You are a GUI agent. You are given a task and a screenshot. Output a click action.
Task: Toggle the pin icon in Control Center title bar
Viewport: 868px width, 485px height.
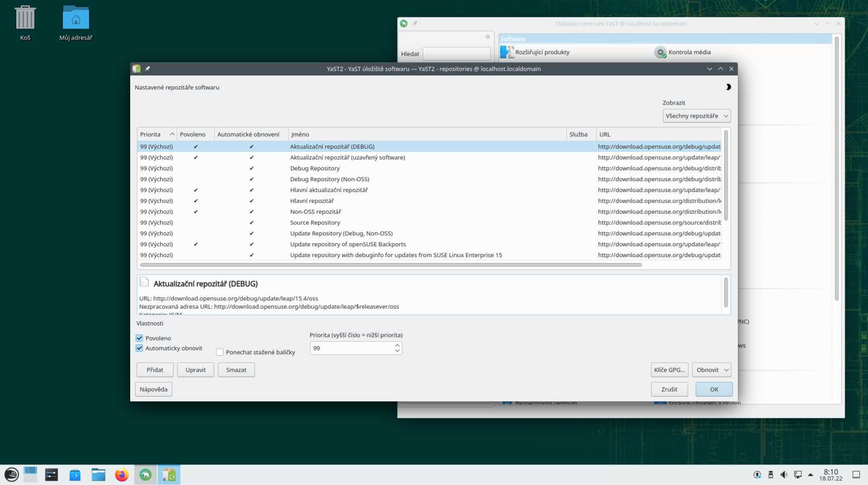point(415,23)
